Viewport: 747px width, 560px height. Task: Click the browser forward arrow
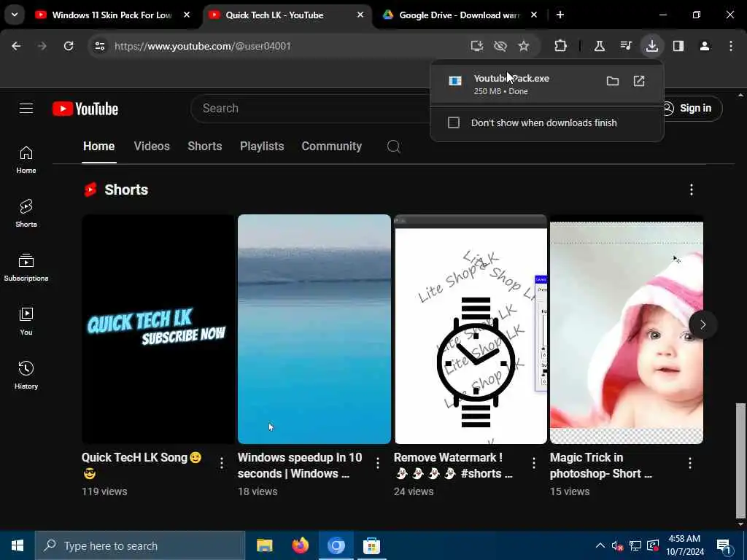click(x=42, y=46)
